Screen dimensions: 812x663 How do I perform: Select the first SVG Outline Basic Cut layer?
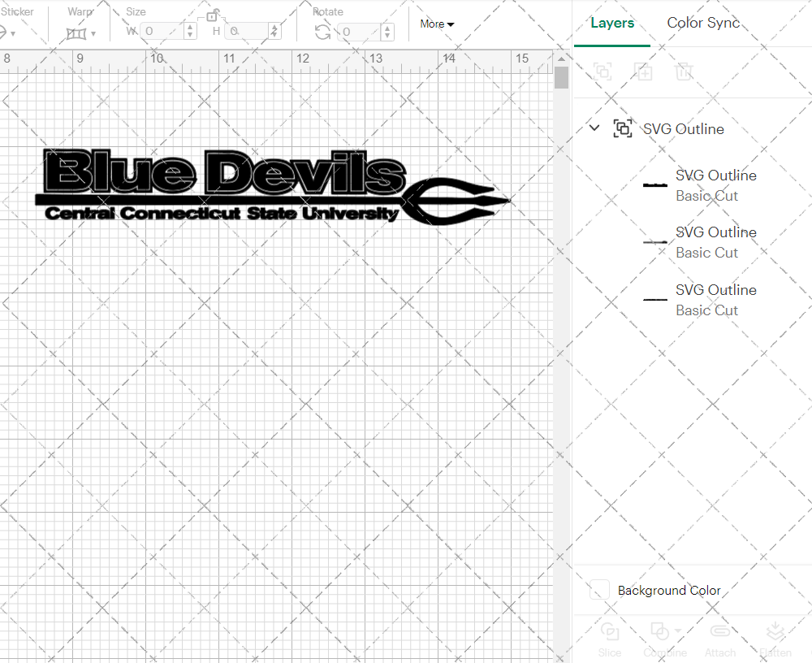pyautogui.click(x=716, y=185)
